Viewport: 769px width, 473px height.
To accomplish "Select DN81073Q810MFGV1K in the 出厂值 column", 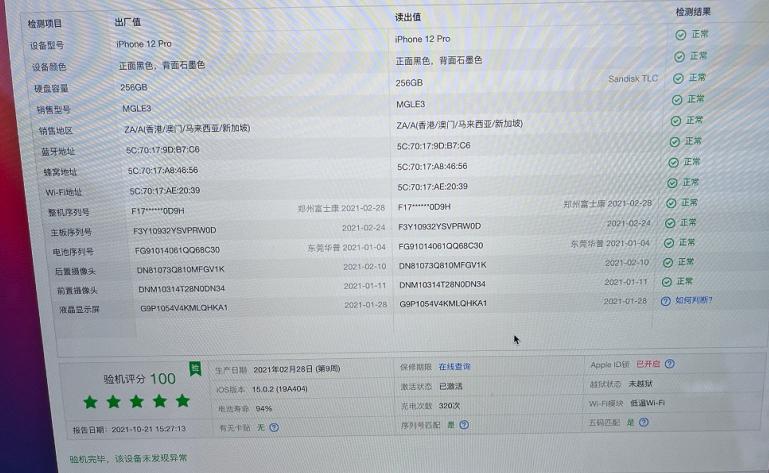I will click(x=180, y=269).
